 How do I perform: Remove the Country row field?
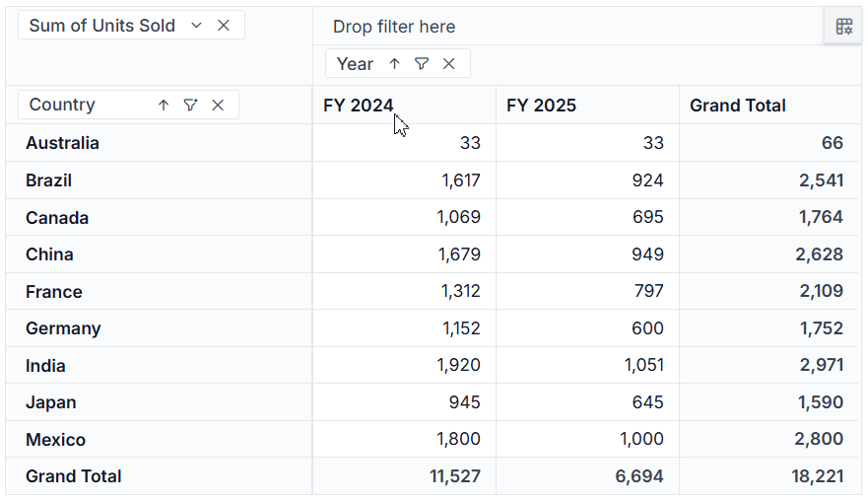(x=218, y=105)
